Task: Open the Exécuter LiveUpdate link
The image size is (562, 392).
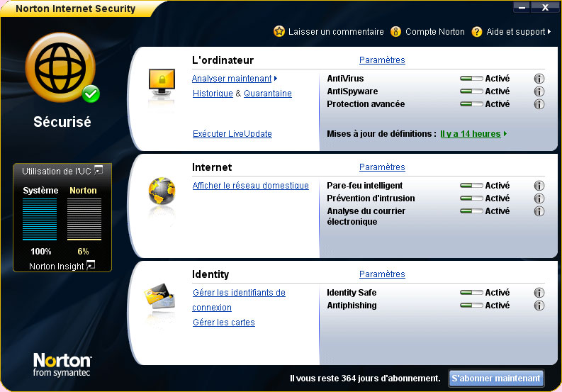Action: pyautogui.click(x=232, y=134)
